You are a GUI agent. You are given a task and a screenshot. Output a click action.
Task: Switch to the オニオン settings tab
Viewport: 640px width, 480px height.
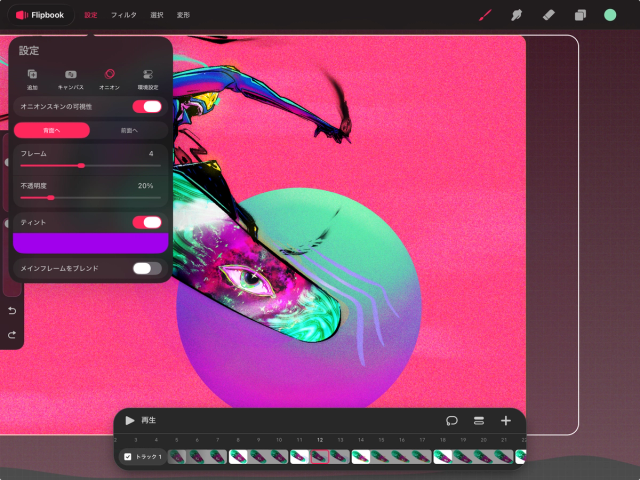tap(109, 80)
